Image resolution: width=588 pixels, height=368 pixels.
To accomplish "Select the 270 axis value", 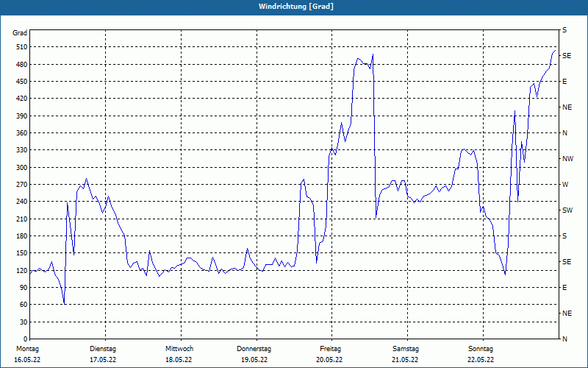I will (x=22, y=185).
